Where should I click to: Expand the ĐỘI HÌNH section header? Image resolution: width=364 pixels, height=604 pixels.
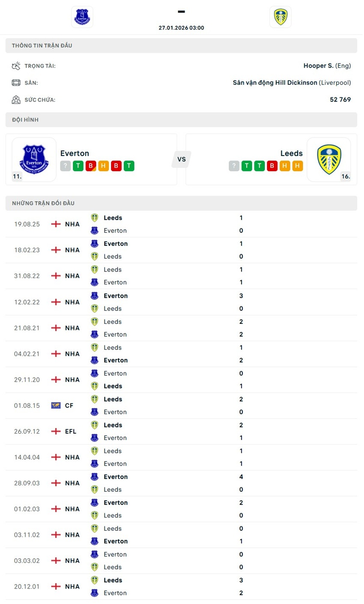tap(182, 120)
